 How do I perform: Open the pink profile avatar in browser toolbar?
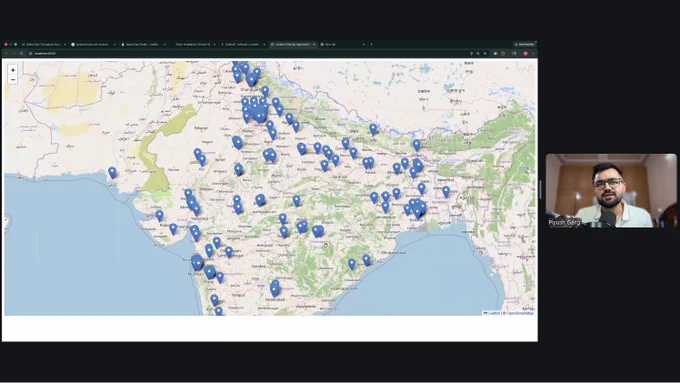[x=525, y=53]
